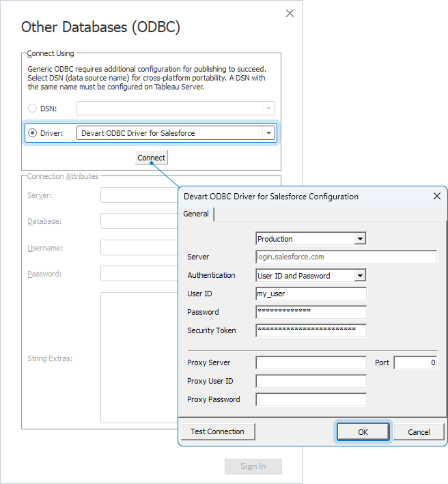Click the 'Security Token' label
448x484 pixels.
click(x=212, y=330)
